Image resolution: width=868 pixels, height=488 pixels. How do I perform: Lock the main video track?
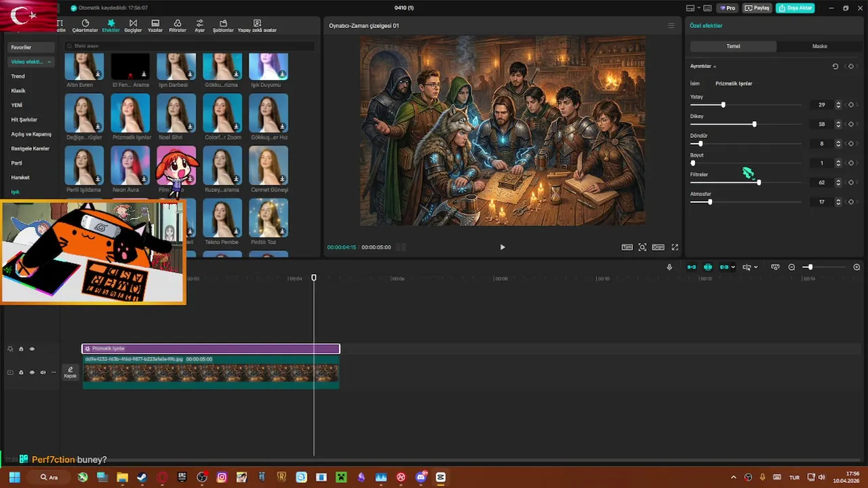pyautogui.click(x=21, y=372)
